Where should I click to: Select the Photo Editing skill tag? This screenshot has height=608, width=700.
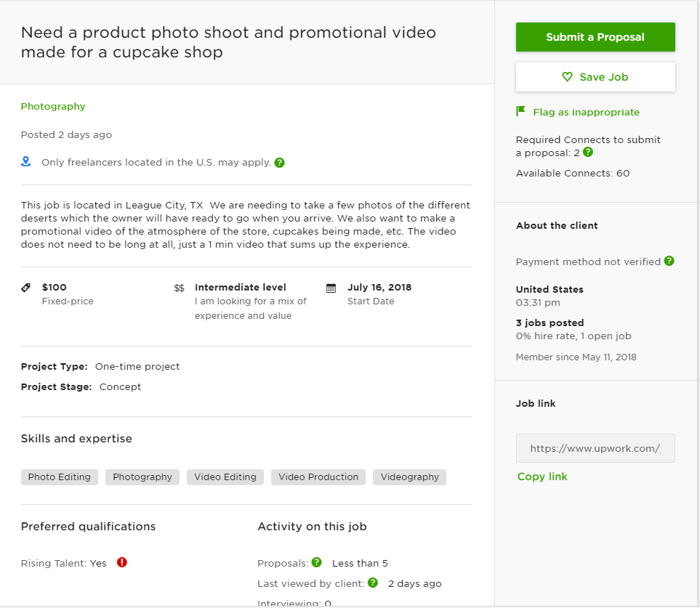click(x=60, y=477)
